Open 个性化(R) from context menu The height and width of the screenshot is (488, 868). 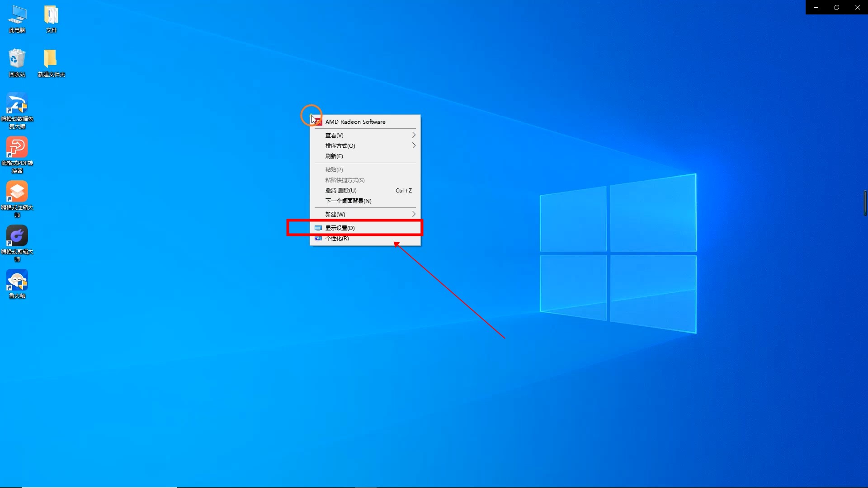pyautogui.click(x=337, y=239)
